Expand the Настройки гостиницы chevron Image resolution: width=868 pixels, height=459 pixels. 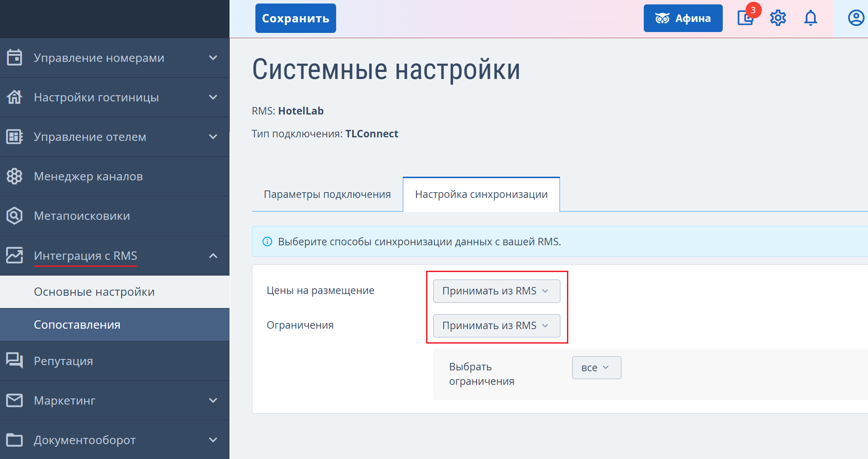tap(213, 97)
